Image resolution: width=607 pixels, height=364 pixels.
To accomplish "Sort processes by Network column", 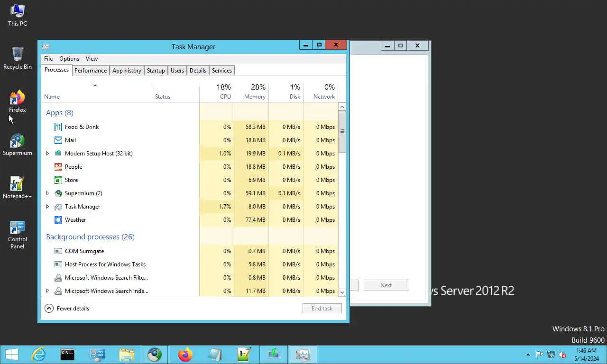I will pyautogui.click(x=321, y=92).
